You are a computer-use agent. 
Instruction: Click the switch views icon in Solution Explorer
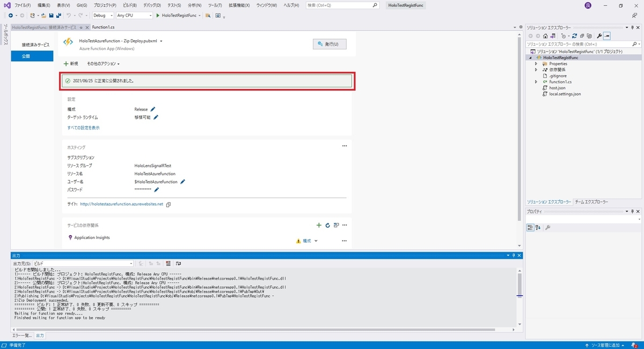(x=553, y=36)
